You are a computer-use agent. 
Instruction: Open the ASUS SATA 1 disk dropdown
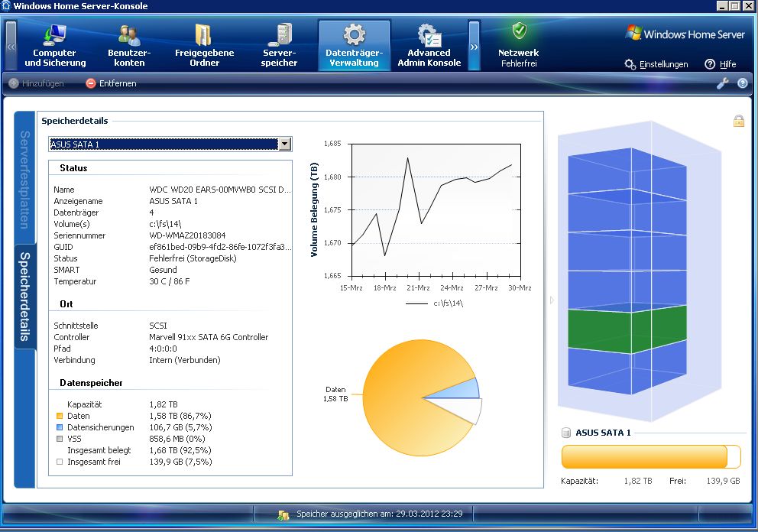point(285,144)
